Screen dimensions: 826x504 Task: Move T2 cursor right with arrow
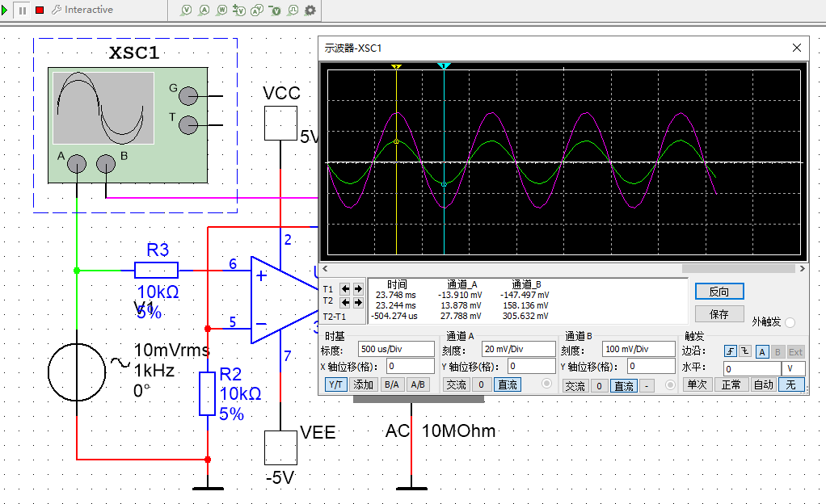(358, 302)
